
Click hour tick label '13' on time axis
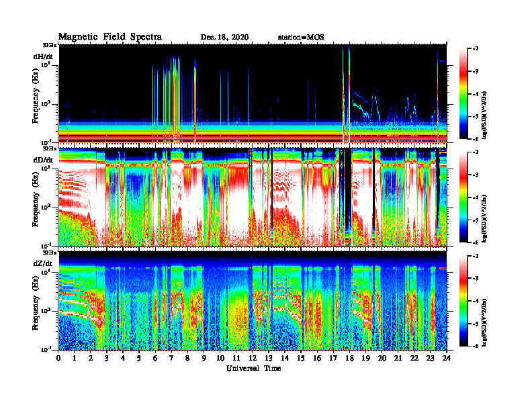(269, 359)
